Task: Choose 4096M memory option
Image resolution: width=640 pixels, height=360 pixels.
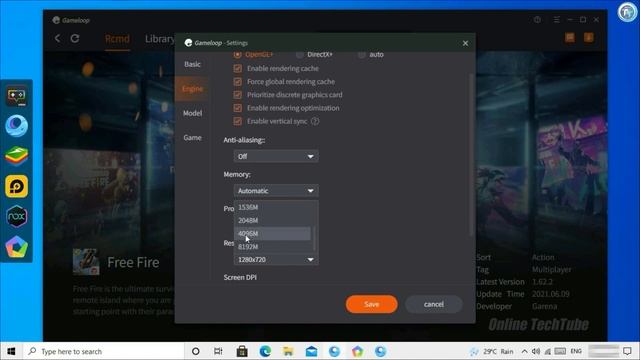Action: click(x=272, y=233)
